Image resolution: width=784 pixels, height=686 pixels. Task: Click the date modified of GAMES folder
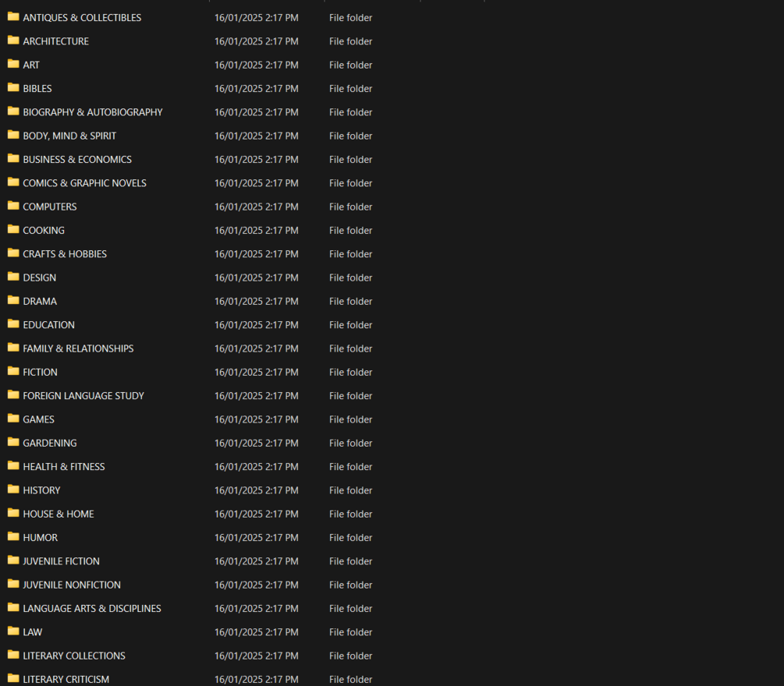point(256,419)
